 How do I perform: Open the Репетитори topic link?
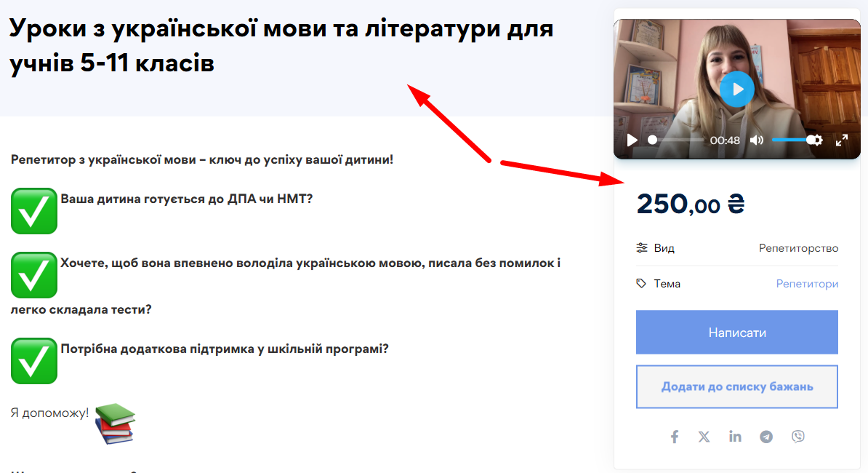(807, 284)
